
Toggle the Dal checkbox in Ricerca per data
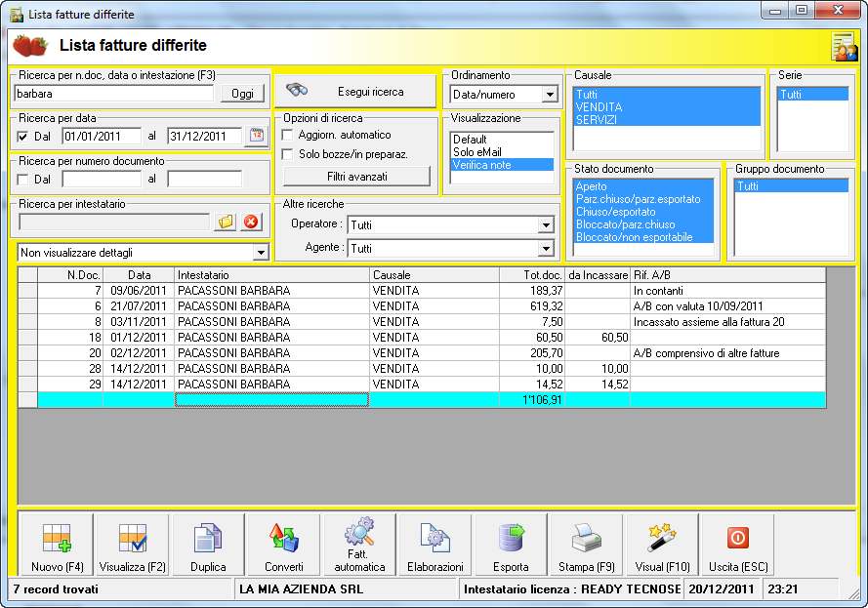tap(23, 137)
